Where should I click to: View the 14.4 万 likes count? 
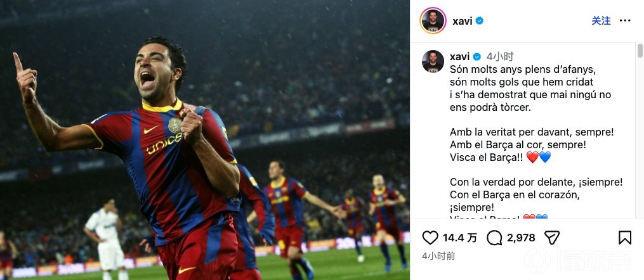pyautogui.click(x=459, y=238)
